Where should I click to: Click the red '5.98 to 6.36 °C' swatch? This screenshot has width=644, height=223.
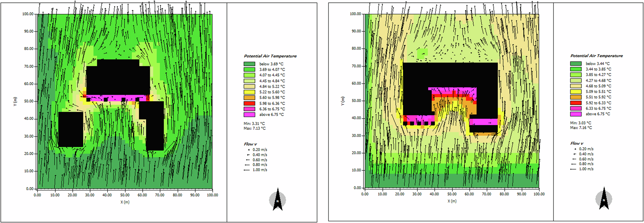249,103
